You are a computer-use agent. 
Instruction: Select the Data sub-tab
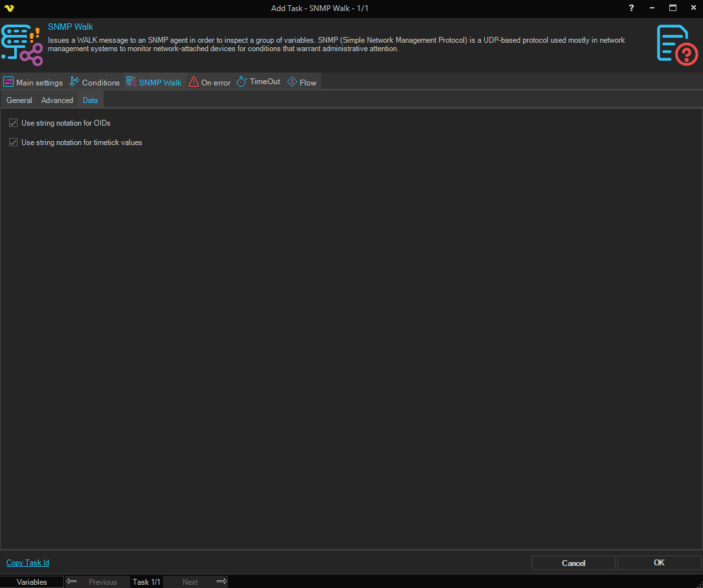pyautogui.click(x=90, y=100)
